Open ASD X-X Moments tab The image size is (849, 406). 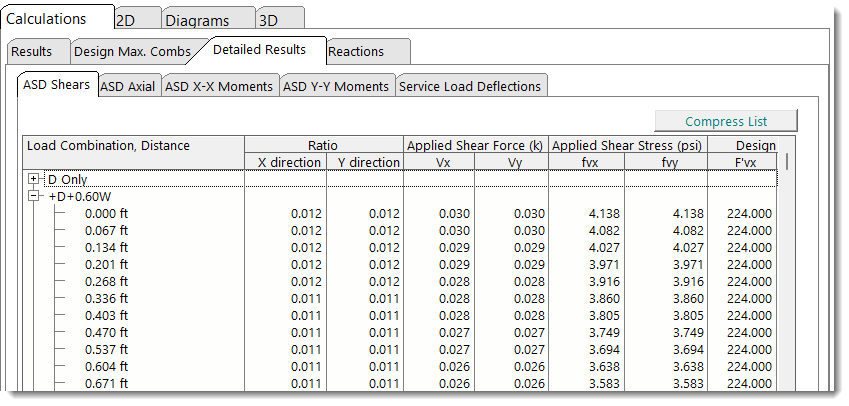(x=219, y=87)
